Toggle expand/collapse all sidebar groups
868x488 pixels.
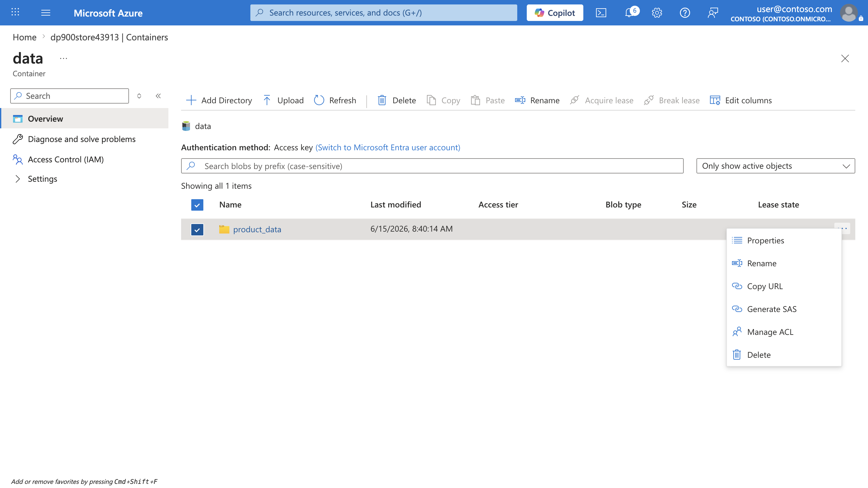click(139, 96)
